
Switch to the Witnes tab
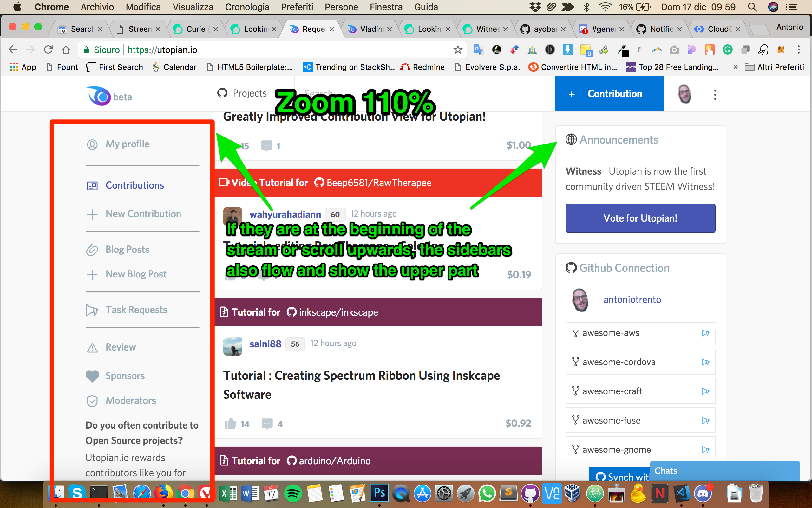coord(486,29)
